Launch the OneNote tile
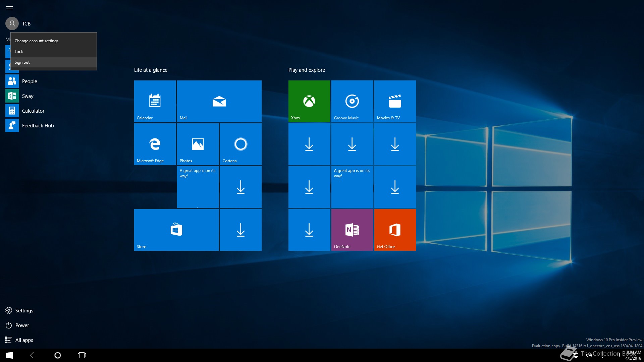 click(352, 230)
